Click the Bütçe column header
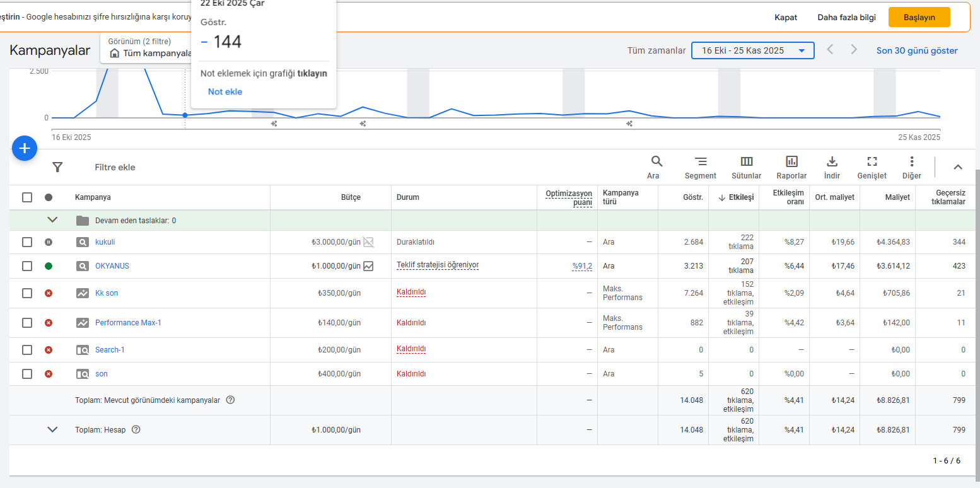Viewport: 980px width, 488px height. tap(351, 197)
